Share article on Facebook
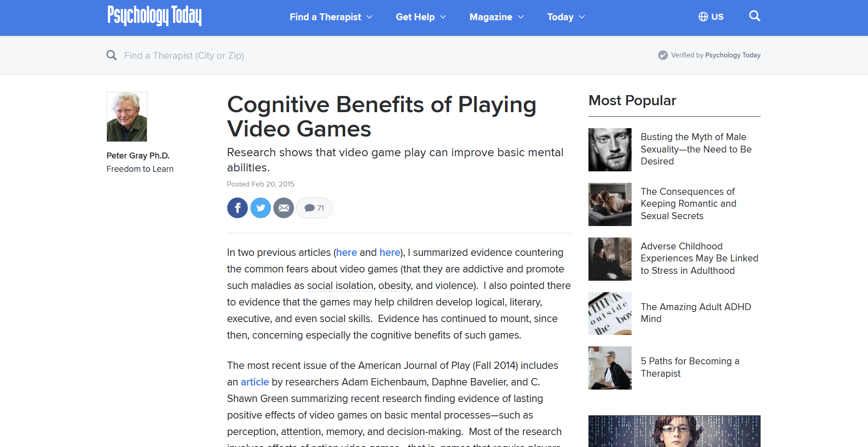This screenshot has width=868, height=447. point(237,208)
